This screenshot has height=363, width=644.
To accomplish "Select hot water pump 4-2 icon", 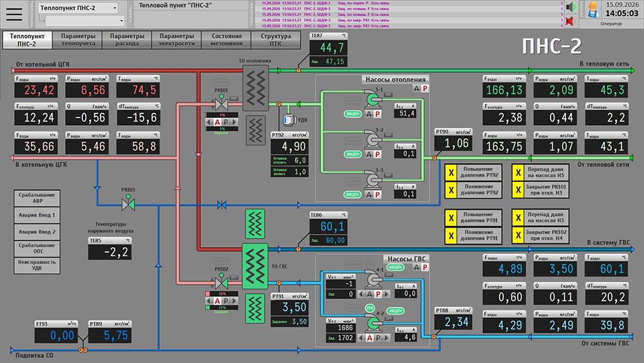I will click(x=373, y=323).
